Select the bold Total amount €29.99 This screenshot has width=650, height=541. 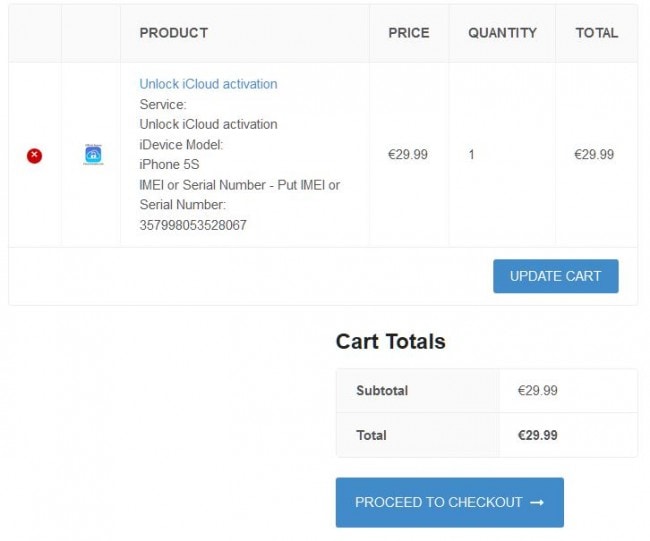pyautogui.click(x=537, y=435)
